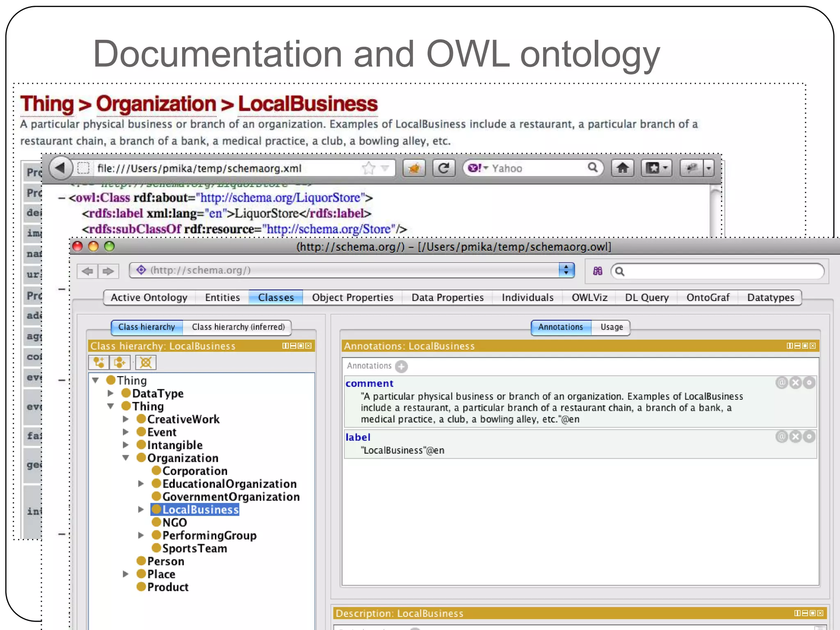This screenshot has height=630, width=840.
Task: Collapse the Organization class
Action: pos(126,458)
